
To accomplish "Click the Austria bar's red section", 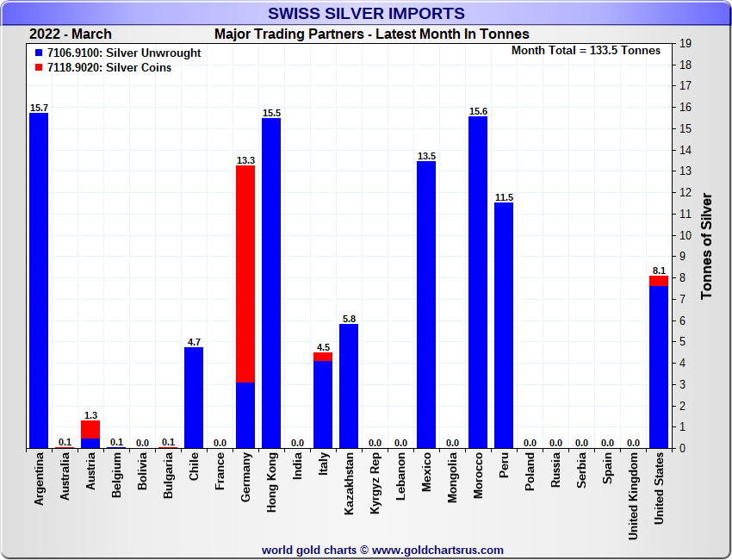I will [90, 430].
